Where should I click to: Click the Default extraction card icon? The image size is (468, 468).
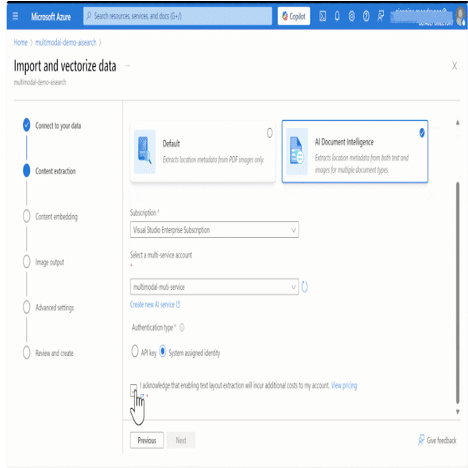click(145, 152)
